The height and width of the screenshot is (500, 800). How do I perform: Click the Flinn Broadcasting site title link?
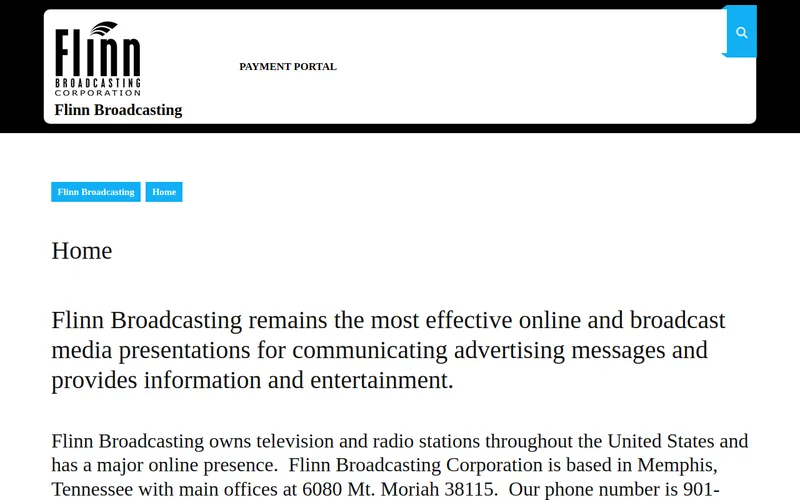click(118, 110)
